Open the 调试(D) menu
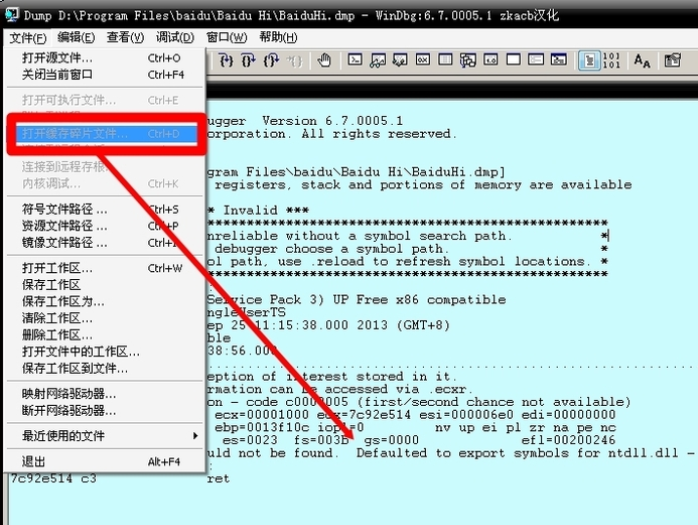The image size is (698, 525). tap(175, 37)
